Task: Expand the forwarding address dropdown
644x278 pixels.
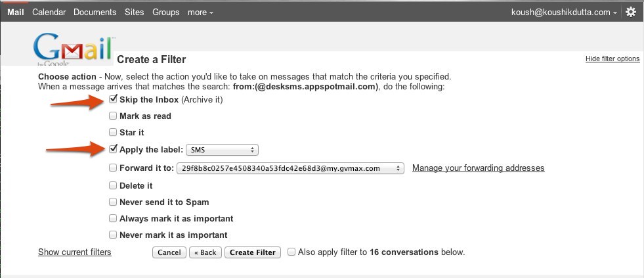Action: [290, 168]
